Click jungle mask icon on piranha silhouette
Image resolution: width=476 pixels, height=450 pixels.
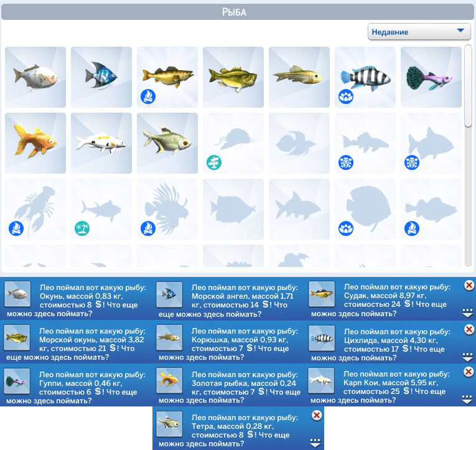(412, 162)
